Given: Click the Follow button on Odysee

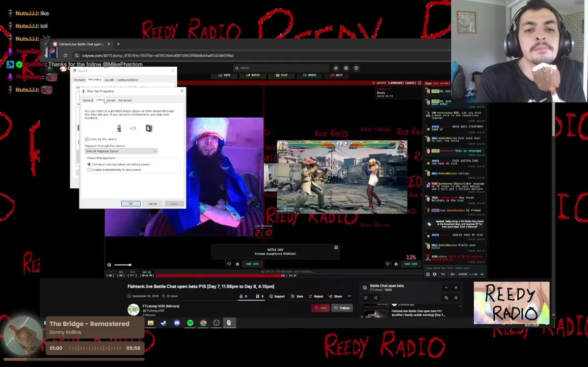Looking at the screenshot, I should [x=342, y=308].
